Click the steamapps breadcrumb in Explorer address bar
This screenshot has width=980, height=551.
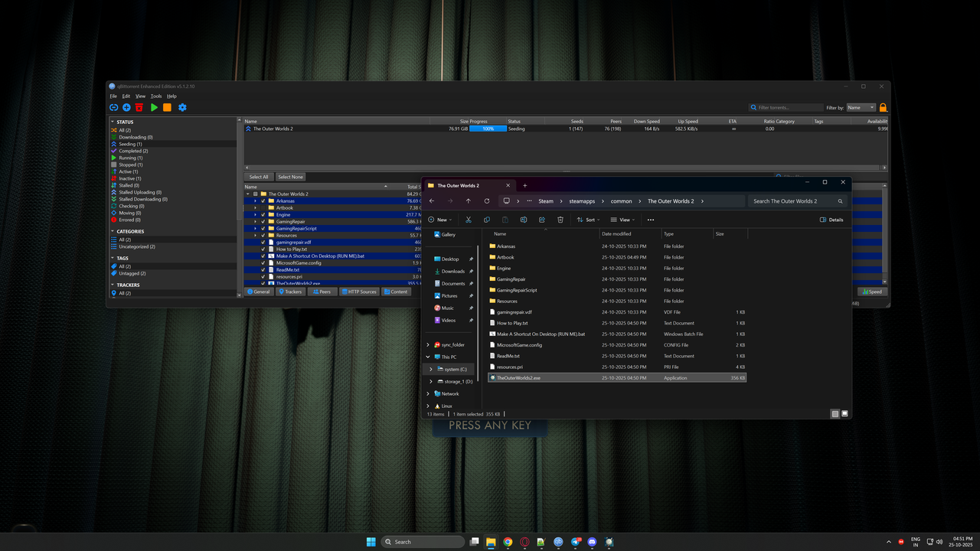(582, 201)
